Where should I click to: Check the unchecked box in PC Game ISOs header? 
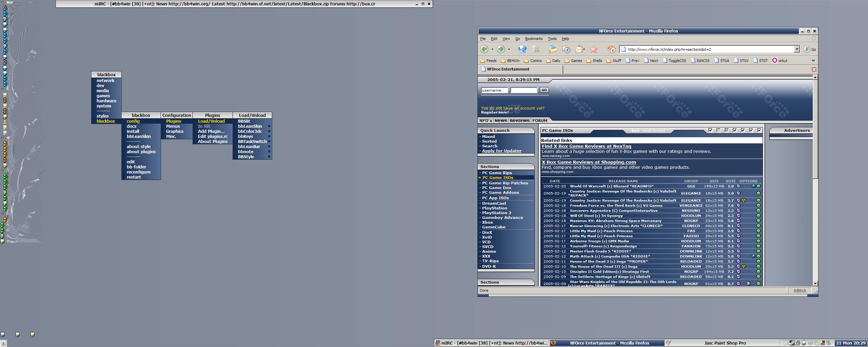pyautogui.click(x=718, y=130)
